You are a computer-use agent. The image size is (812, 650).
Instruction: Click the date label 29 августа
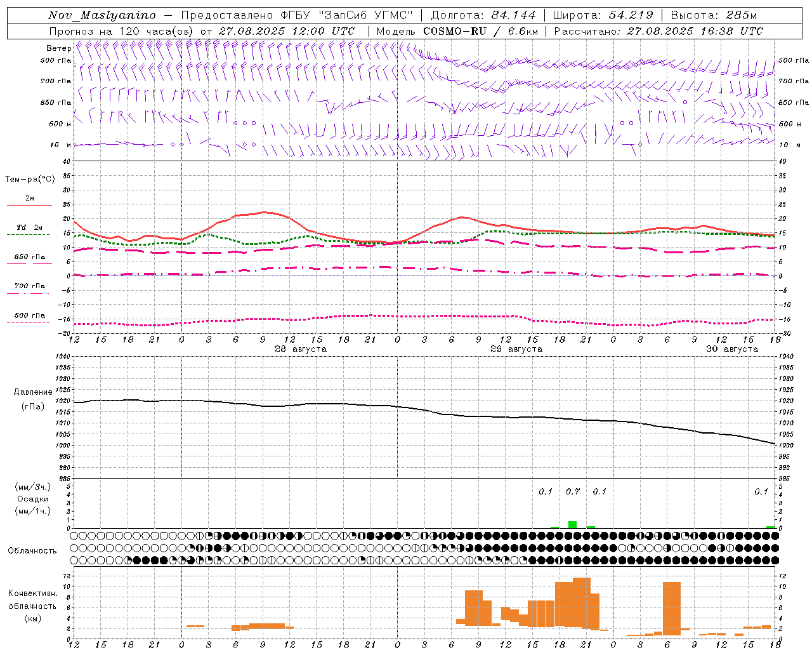[x=516, y=349]
